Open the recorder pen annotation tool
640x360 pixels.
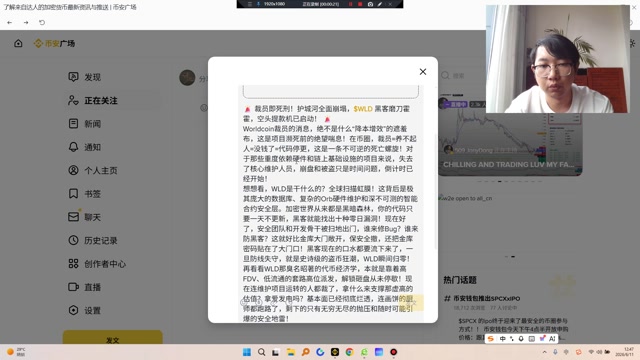[x=380, y=4]
